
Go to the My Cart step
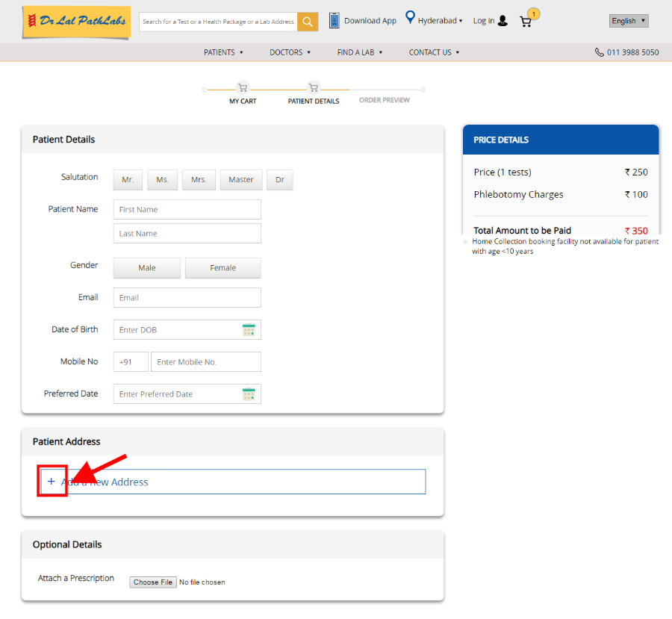click(243, 88)
